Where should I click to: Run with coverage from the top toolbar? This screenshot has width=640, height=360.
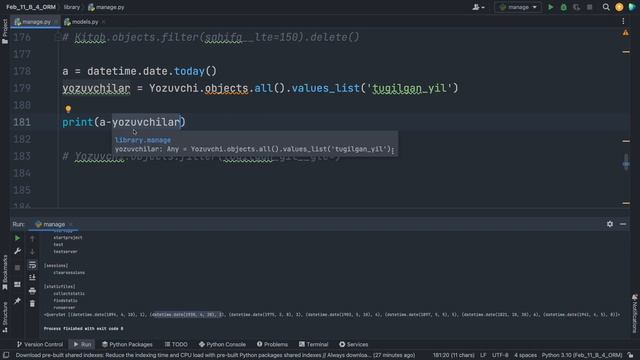(576, 7)
